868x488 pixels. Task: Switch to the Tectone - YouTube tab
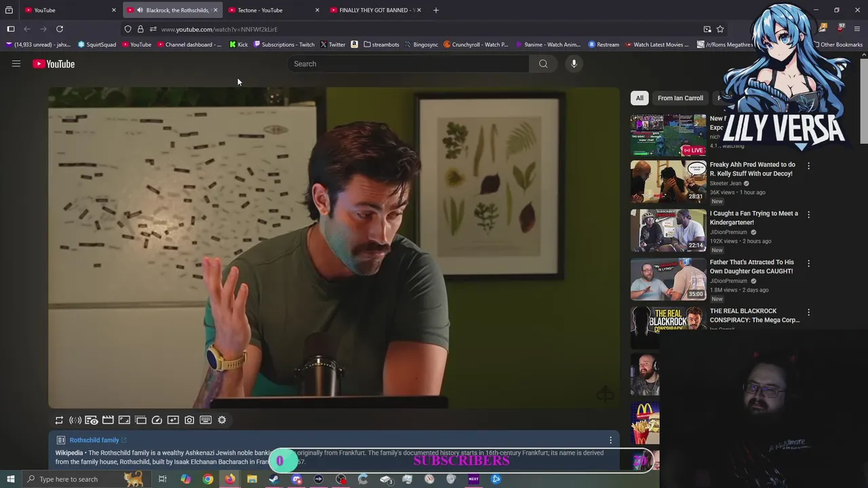point(274,10)
